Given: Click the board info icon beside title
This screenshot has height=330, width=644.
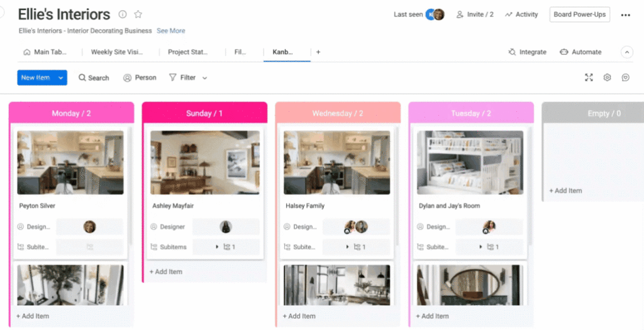Looking at the screenshot, I should point(123,14).
